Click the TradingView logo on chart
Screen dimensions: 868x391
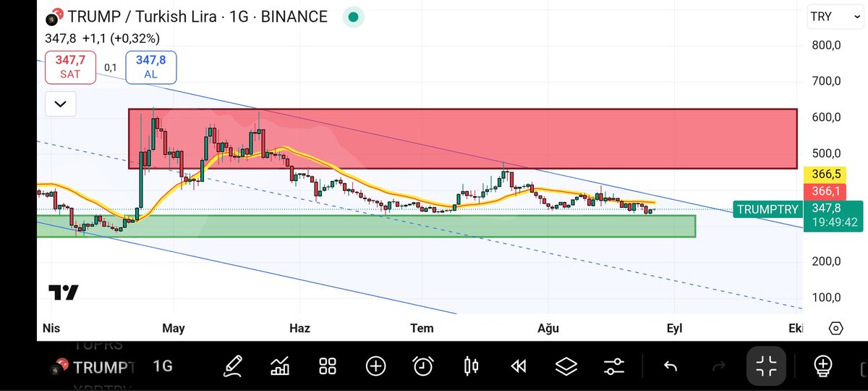click(63, 293)
